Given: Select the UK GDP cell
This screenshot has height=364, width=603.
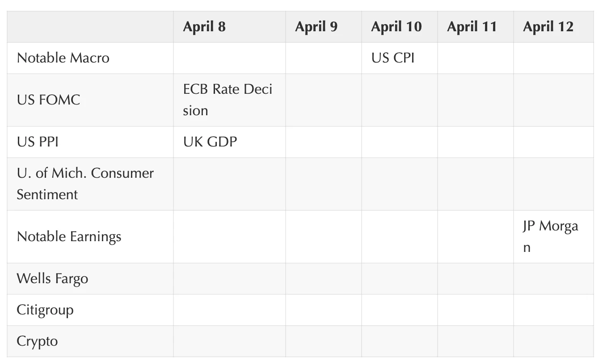Looking at the screenshot, I should (210, 142).
